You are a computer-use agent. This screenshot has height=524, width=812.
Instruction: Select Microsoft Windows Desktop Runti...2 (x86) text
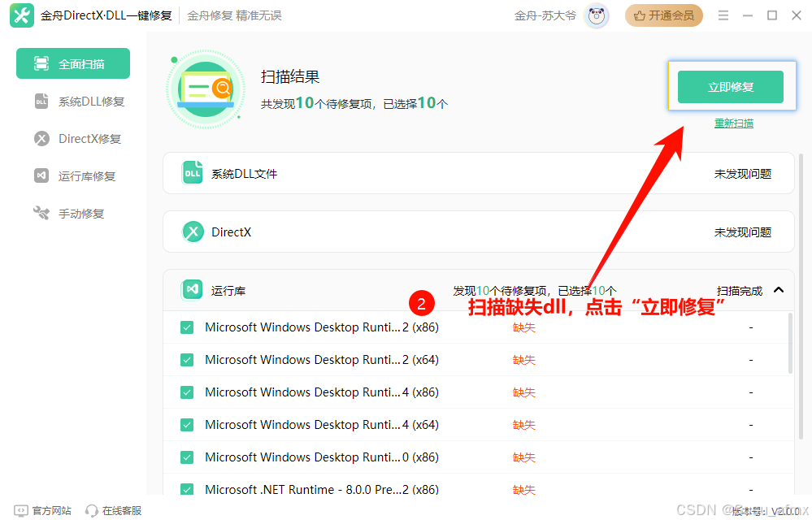click(322, 327)
